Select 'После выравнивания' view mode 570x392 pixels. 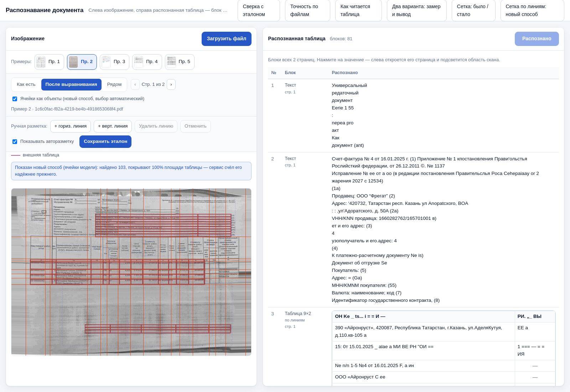[x=71, y=85]
